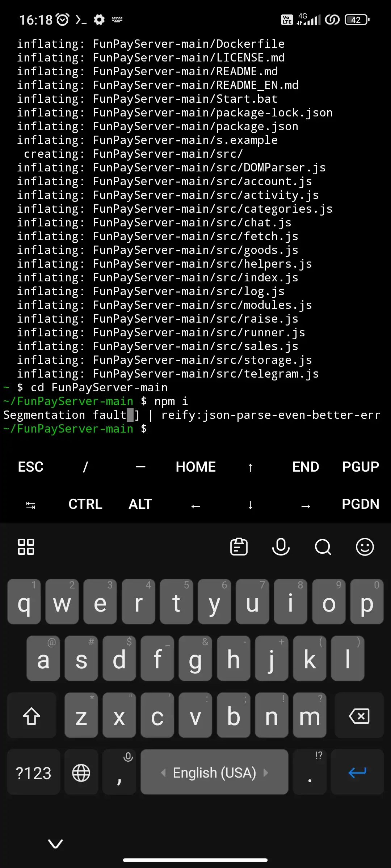Viewport: 391px width, 868px height.
Task: Tap the backspace delete key
Action: click(359, 716)
